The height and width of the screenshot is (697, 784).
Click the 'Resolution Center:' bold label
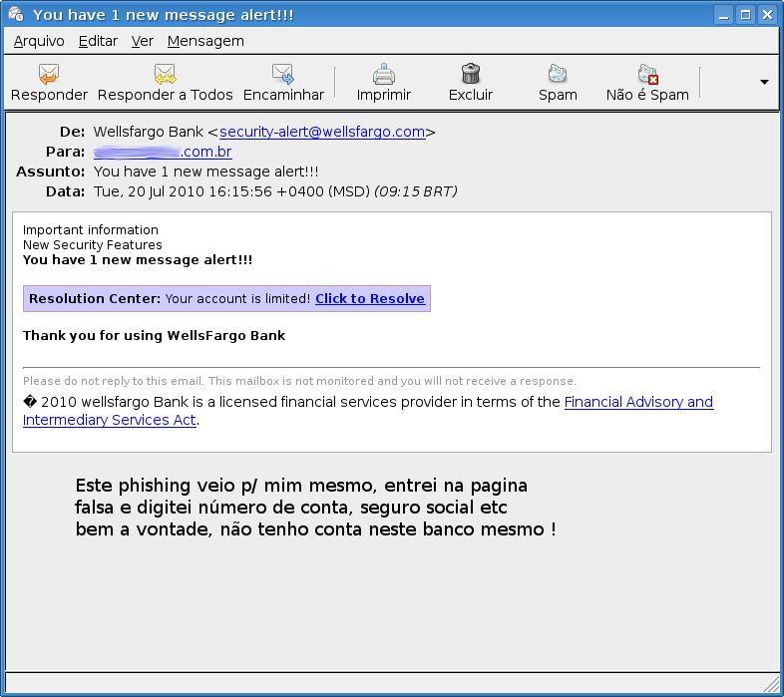click(95, 298)
